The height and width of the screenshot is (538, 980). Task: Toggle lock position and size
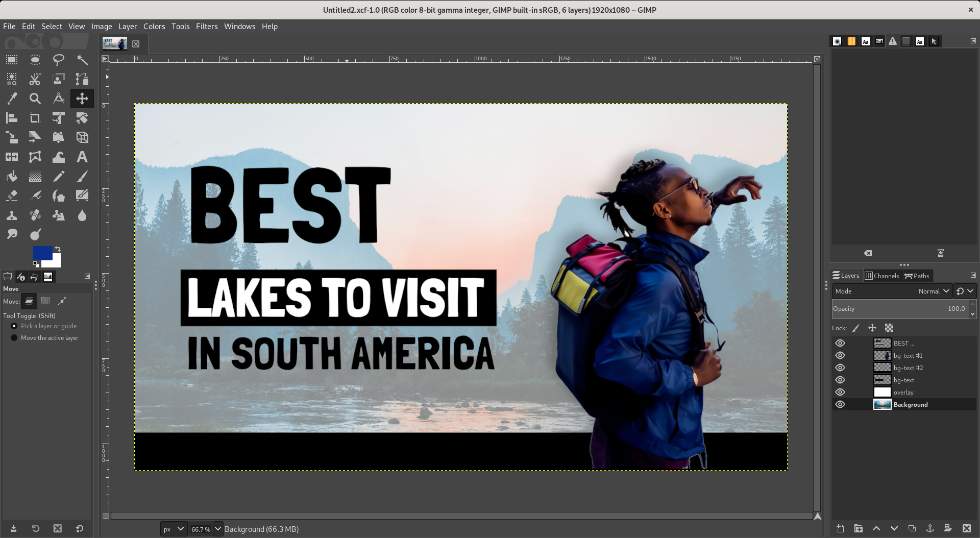pyautogui.click(x=872, y=328)
